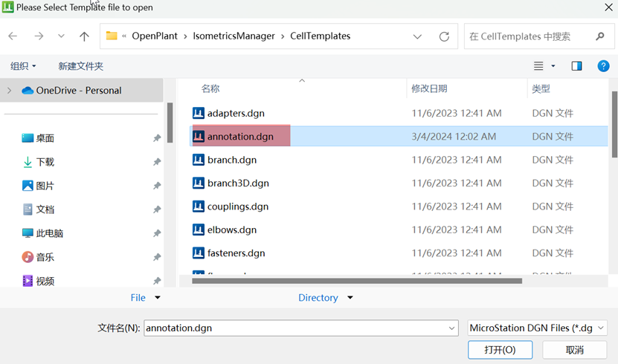Open 图片 in the sidebar

[x=45, y=186]
